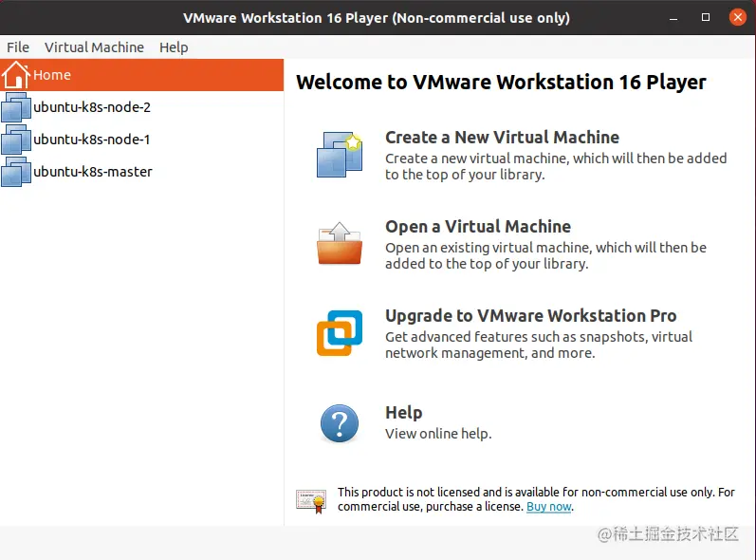Click the 'This product is not licensed' notice
Image resolution: width=756 pixels, height=560 pixels.
(536, 499)
